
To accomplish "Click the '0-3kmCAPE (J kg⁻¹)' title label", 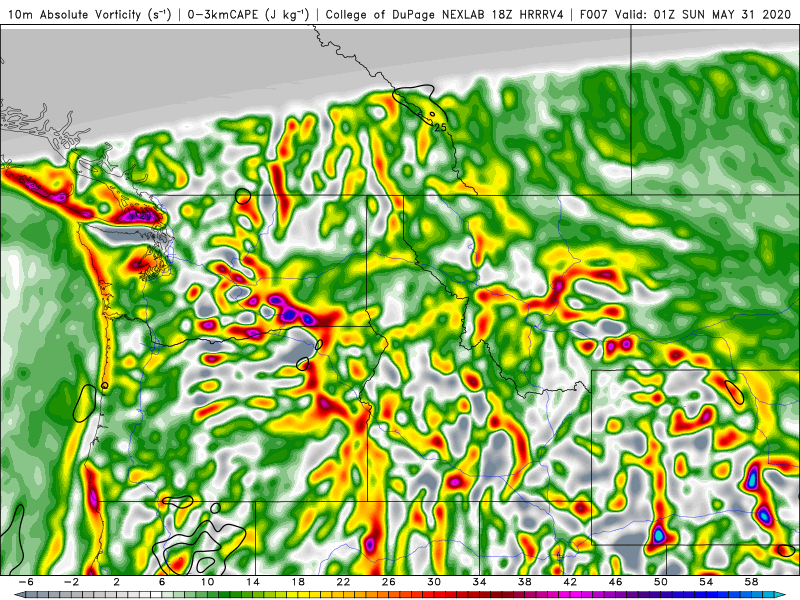I will 248,14.
